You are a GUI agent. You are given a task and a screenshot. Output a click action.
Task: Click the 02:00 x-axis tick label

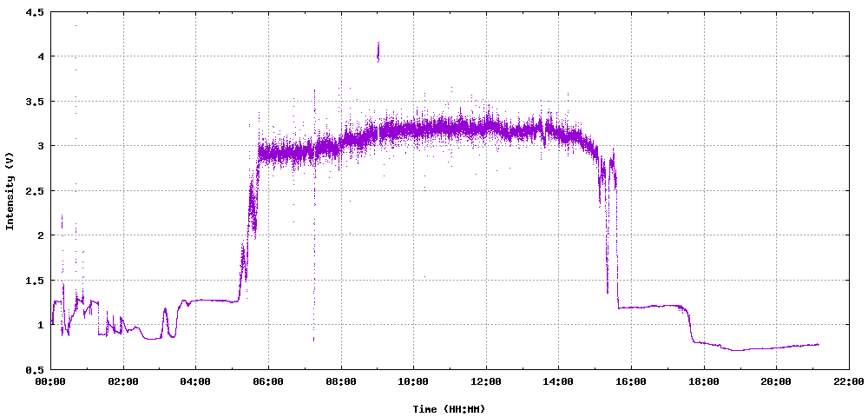click(123, 381)
